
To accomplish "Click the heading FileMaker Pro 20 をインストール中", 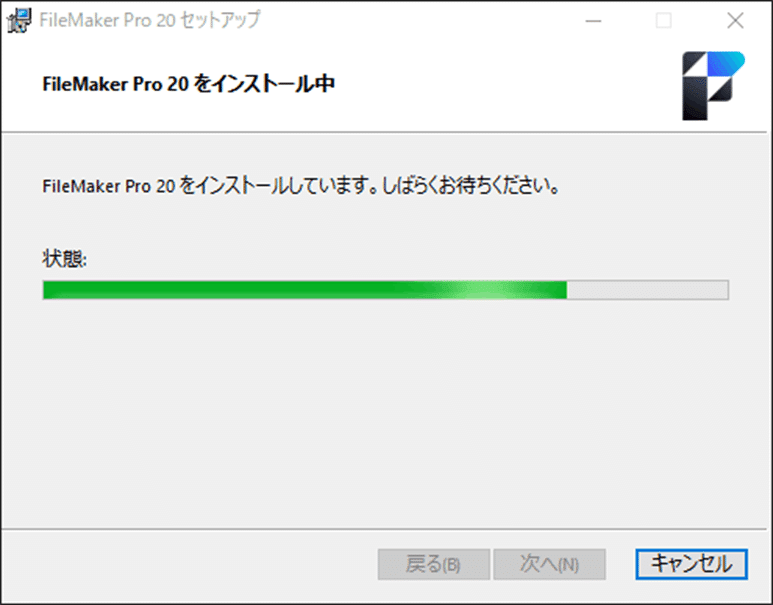I will pos(188,84).
